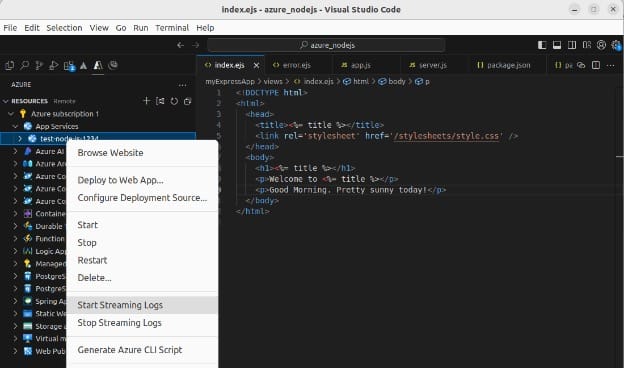This screenshot has height=368, width=624.
Task: Open the File menu
Action: click(10, 28)
